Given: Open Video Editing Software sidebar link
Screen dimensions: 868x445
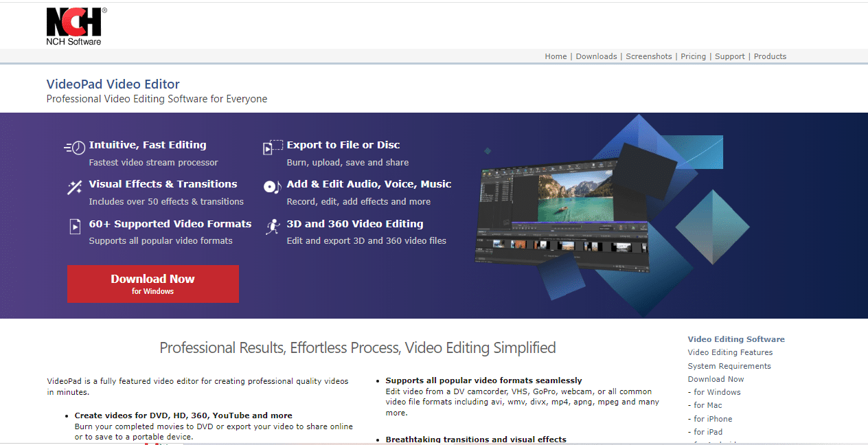Looking at the screenshot, I should [x=736, y=339].
